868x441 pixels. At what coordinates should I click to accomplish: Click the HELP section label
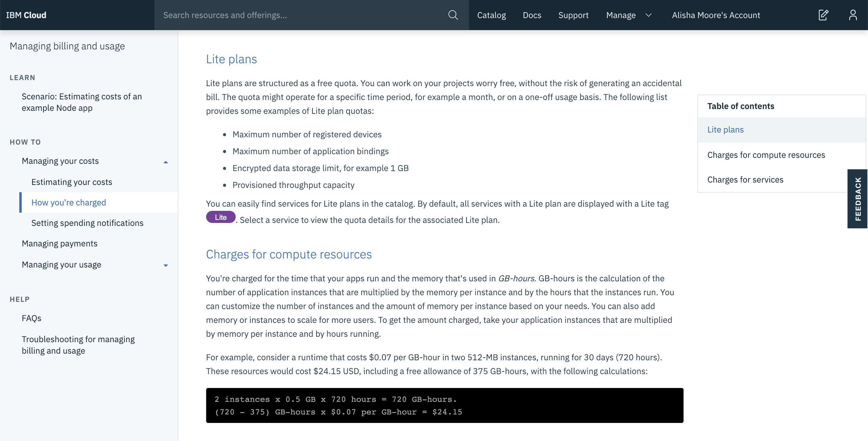(20, 299)
